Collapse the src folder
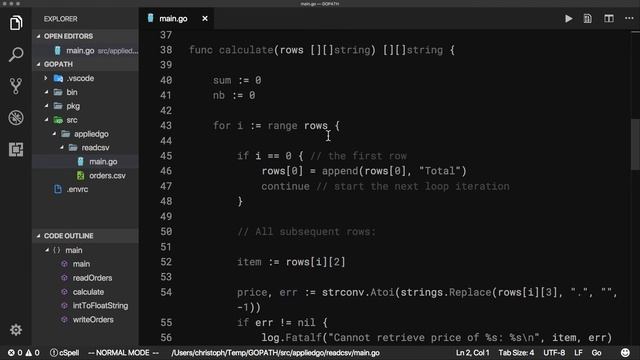 click(46, 120)
